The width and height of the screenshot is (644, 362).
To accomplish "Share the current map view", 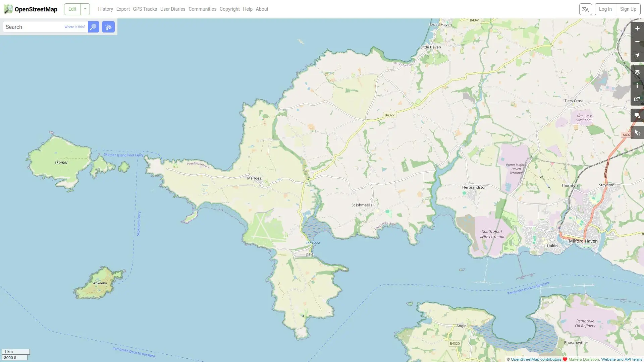I will pos(637,99).
